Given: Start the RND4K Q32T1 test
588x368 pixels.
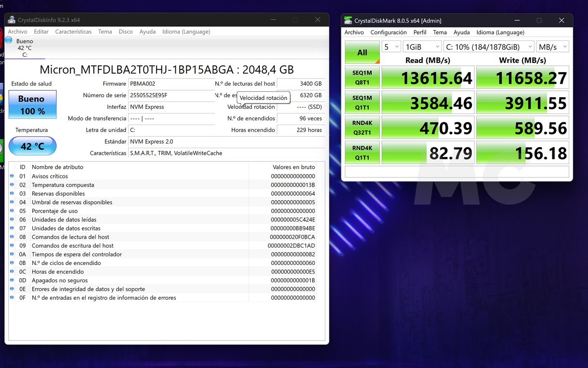Looking at the screenshot, I should tap(362, 127).
